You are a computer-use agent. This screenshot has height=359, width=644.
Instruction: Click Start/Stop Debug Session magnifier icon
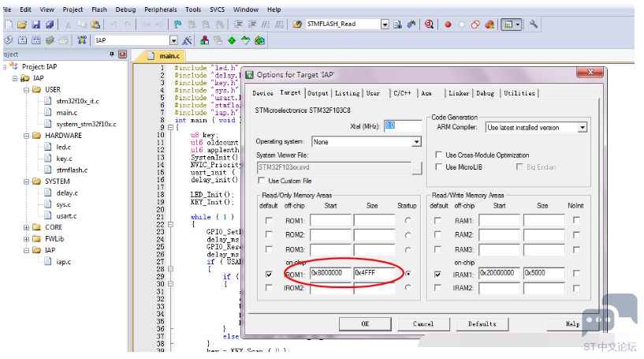429,24
